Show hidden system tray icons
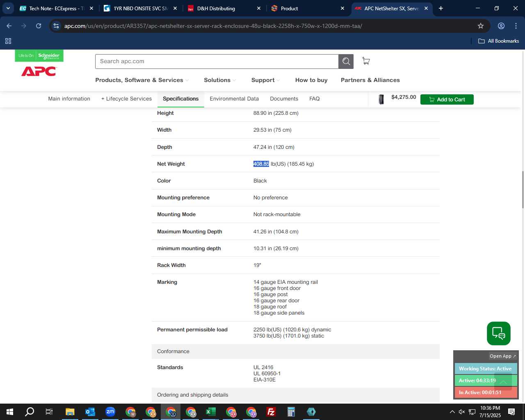The height and width of the screenshot is (420, 525). tap(452, 412)
